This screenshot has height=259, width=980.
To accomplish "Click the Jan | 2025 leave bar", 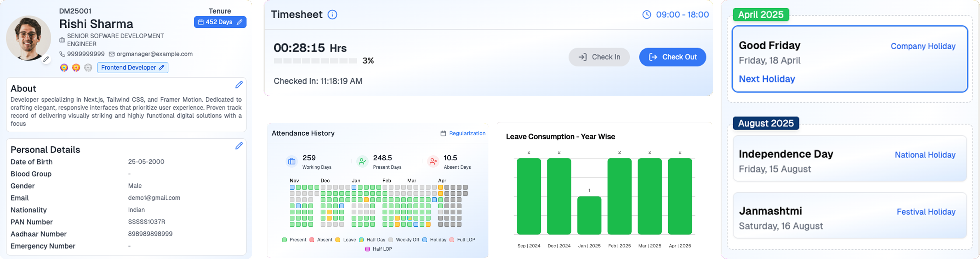I will (x=589, y=215).
